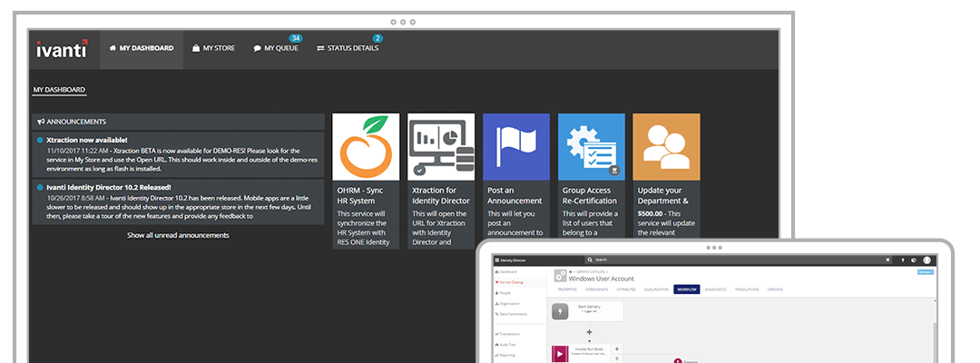Screen dimensions: 980x363
Task: Click the checkmark badge on the Xtraction tile
Action: click(x=421, y=171)
